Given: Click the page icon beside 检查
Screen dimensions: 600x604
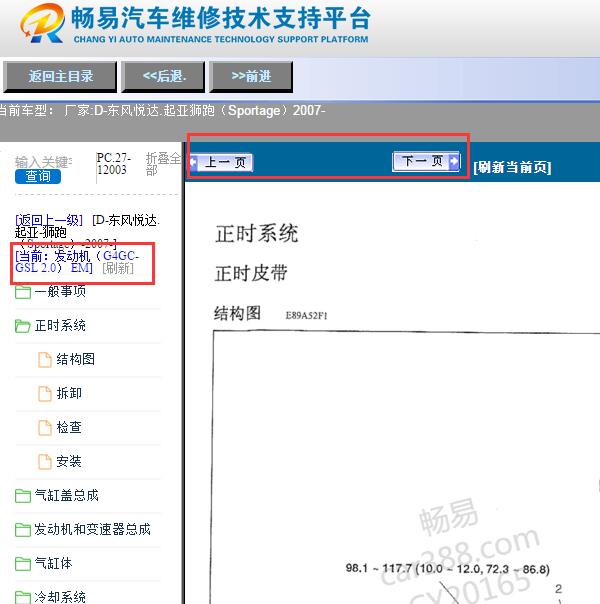Looking at the screenshot, I should (x=45, y=428).
